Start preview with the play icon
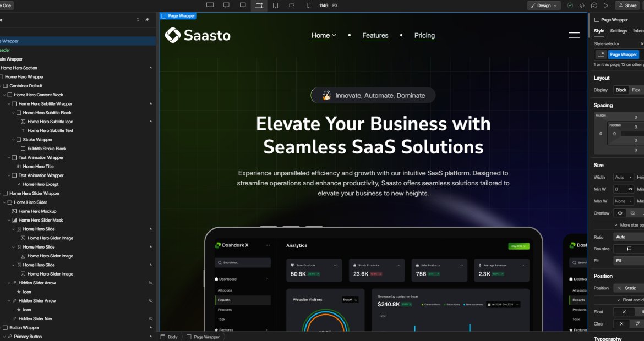 [606, 5]
